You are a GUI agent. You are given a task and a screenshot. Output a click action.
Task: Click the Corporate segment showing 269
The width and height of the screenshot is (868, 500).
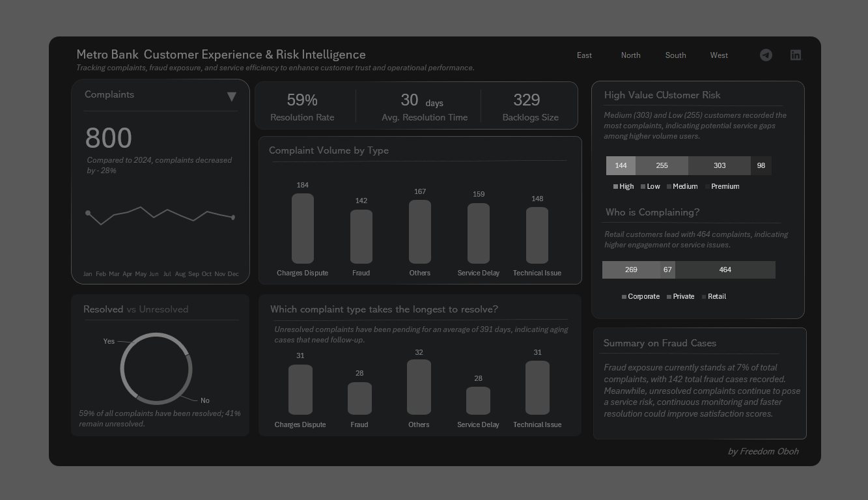[631, 270]
